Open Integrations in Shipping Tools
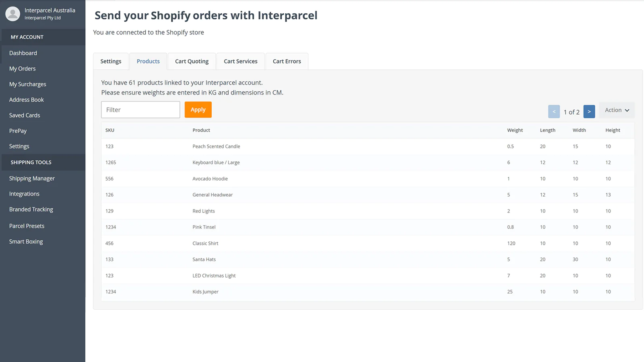This screenshot has height=362, width=644. point(24,194)
